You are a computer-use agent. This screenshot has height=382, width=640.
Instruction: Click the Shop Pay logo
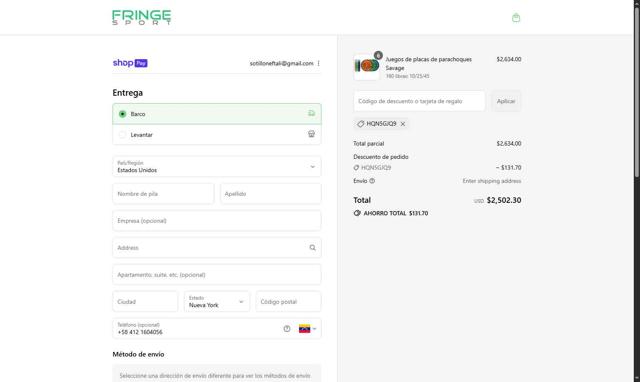click(130, 63)
